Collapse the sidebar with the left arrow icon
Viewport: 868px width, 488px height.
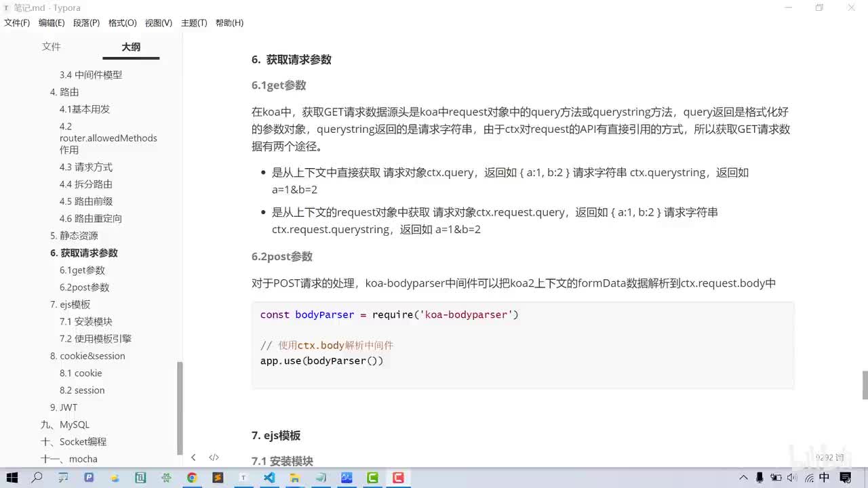click(x=193, y=457)
